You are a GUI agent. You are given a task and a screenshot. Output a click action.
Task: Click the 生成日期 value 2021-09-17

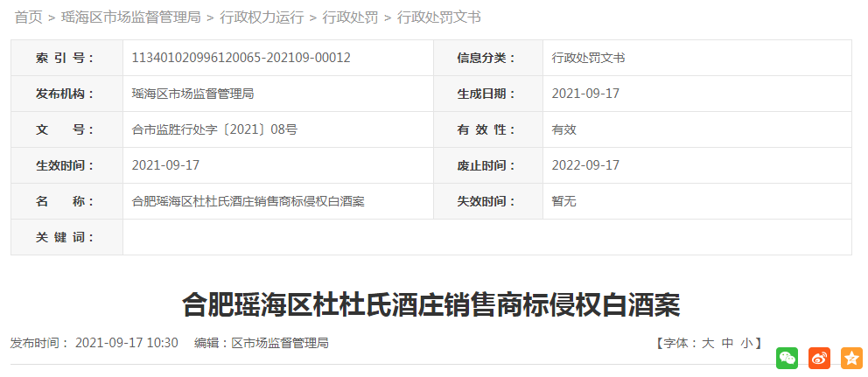coord(585,94)
